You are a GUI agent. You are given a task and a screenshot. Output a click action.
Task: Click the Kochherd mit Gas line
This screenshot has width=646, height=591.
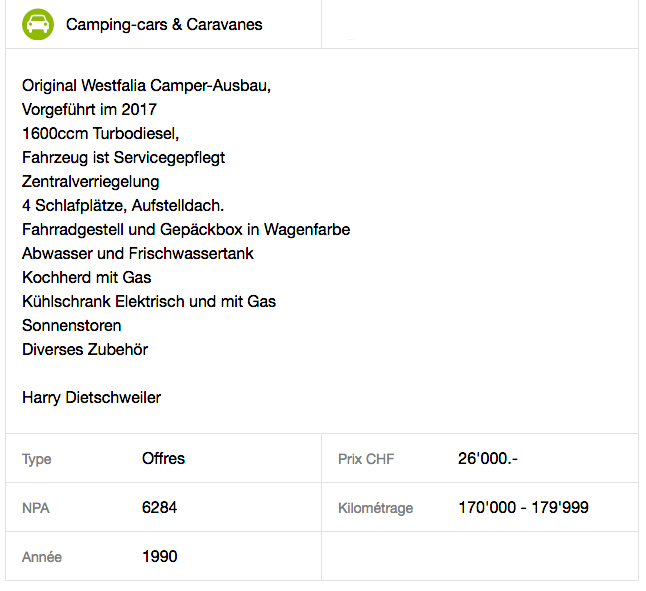tap(87, 278)
